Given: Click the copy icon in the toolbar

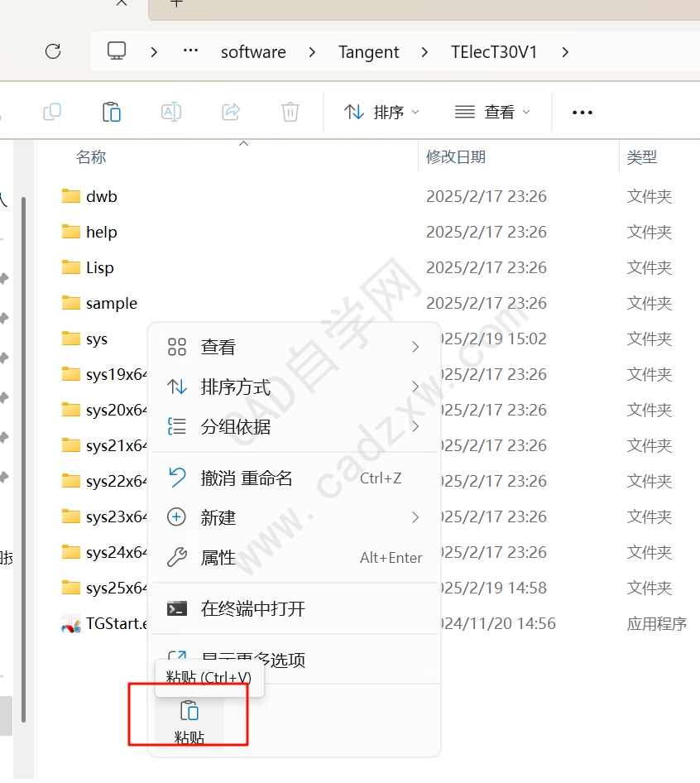Looking at the screenshot, I should tap(52, 112).
